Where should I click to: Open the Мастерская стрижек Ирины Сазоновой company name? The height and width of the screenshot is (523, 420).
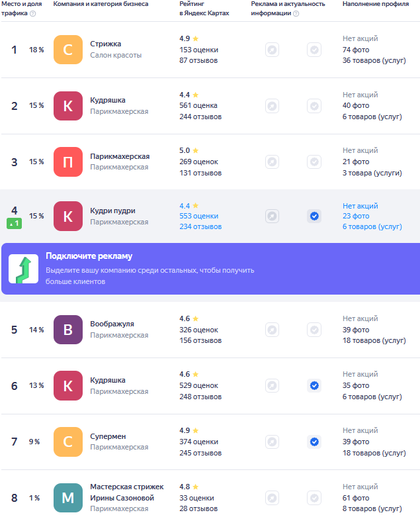tap(127, 493)
